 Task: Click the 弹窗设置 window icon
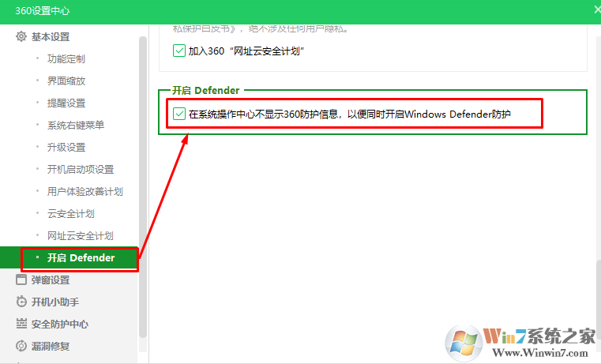click(x=21, y=280)
